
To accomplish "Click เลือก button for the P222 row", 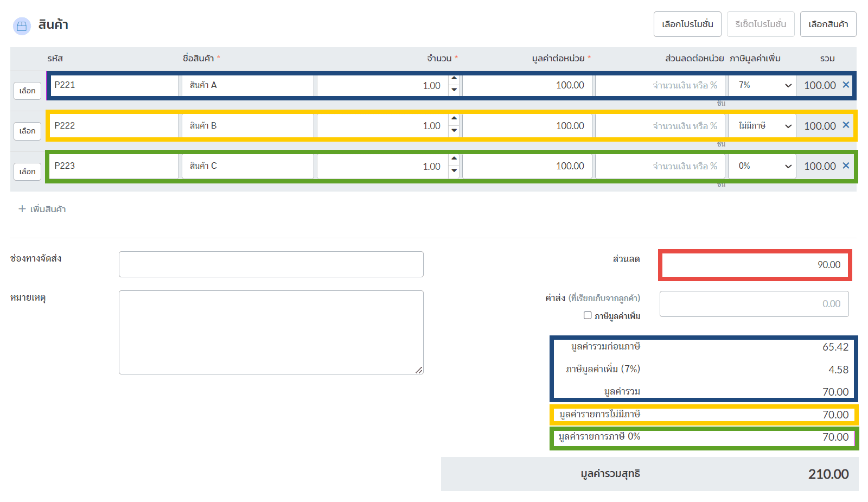I will coord(27,131).
